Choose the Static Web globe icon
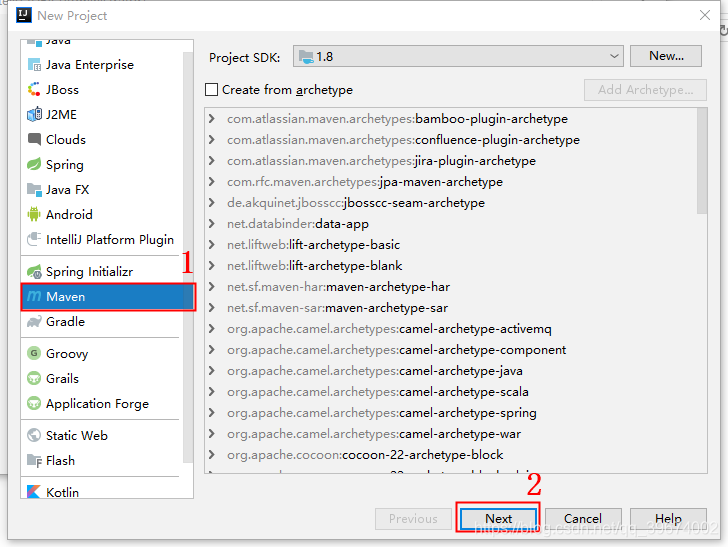Screen dimensions: 728x547 point(34,435)
